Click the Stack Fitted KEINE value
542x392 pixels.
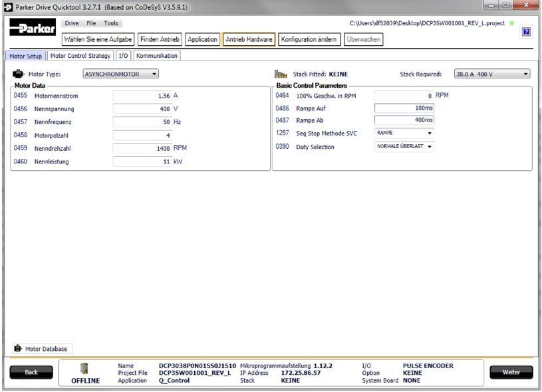[x=338, y=74]
